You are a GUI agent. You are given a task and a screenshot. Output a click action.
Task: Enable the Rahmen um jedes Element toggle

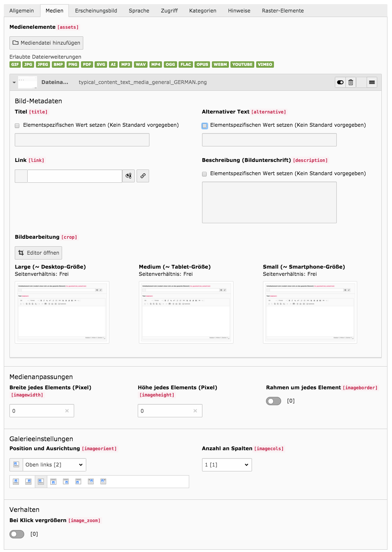coord(274,401)
